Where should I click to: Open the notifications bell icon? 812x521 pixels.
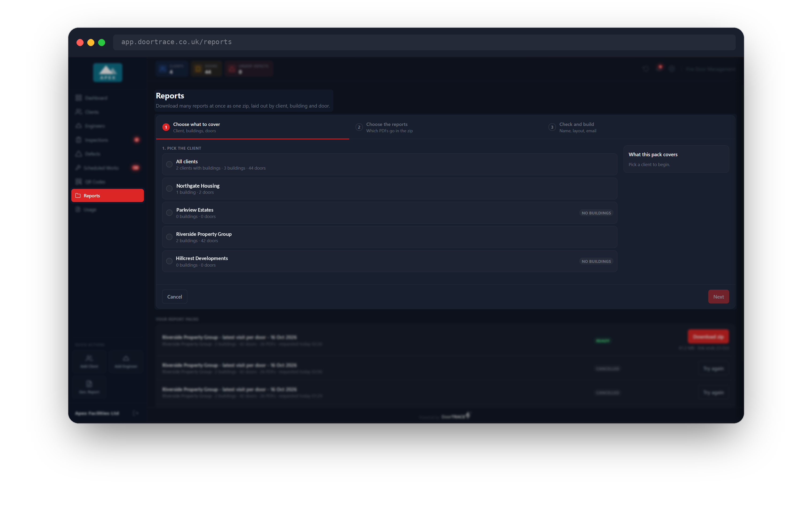click(x=659, y=69)
